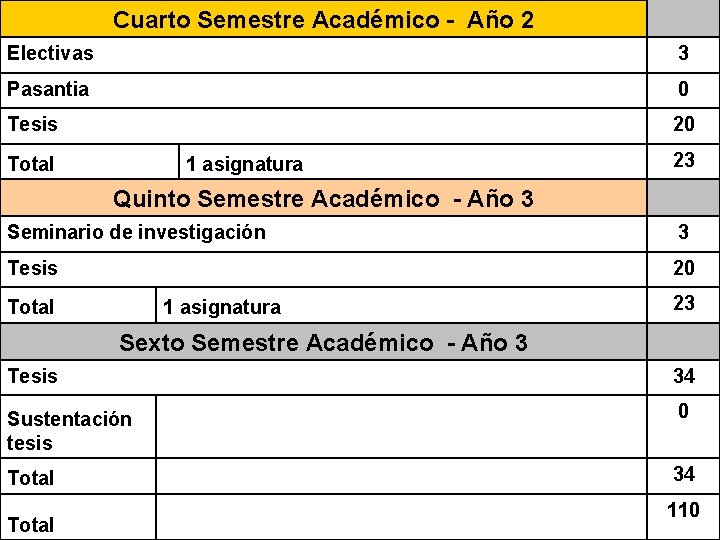Select the Electivas credit value 3
This screenshot has width=720, height=540.
(x=683, y=53)
